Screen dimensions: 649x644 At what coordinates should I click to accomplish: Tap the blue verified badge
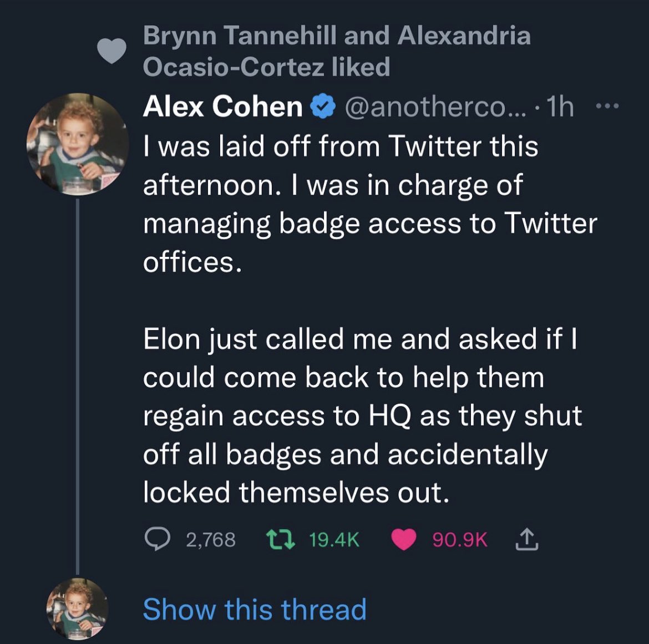(323, 107)
